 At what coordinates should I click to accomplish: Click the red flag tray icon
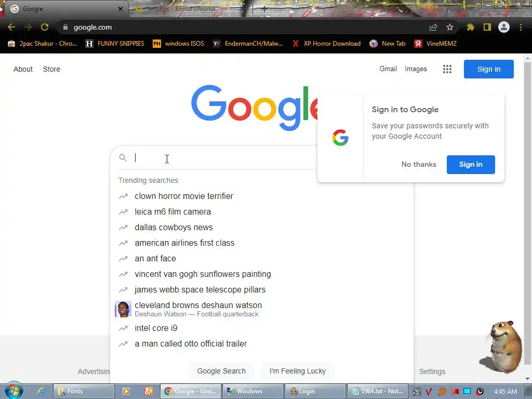(x=455, y=392)
